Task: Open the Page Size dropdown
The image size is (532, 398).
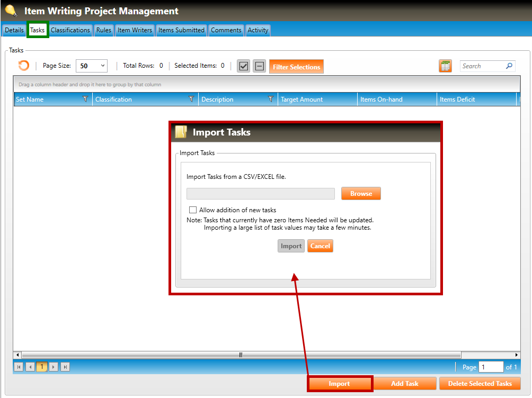Action: [92, 66]
